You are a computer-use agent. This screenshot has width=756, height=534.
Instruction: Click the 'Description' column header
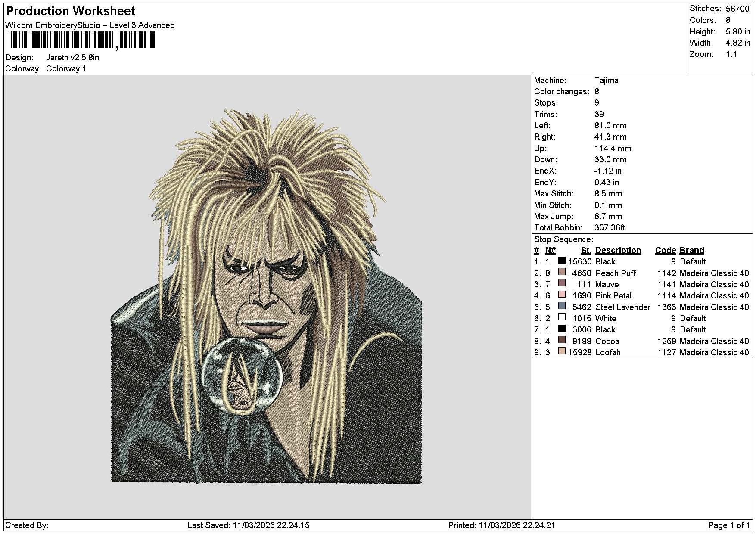coord(618,251)
